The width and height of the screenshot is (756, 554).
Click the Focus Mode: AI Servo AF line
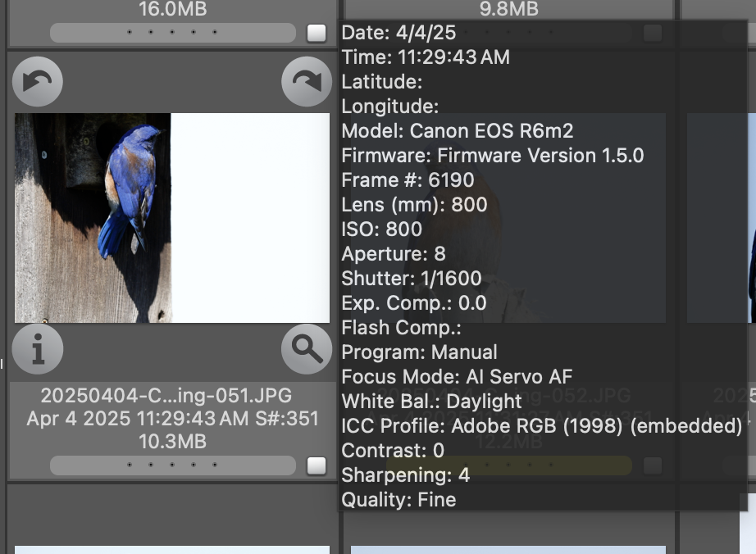tap(457, 377)
